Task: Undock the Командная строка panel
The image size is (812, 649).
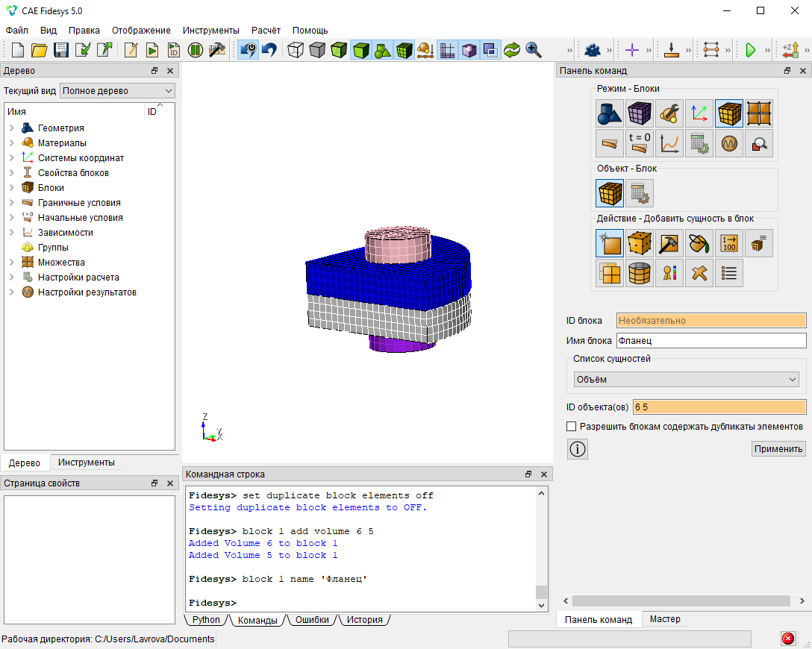Action: click(x=528, y=474)
